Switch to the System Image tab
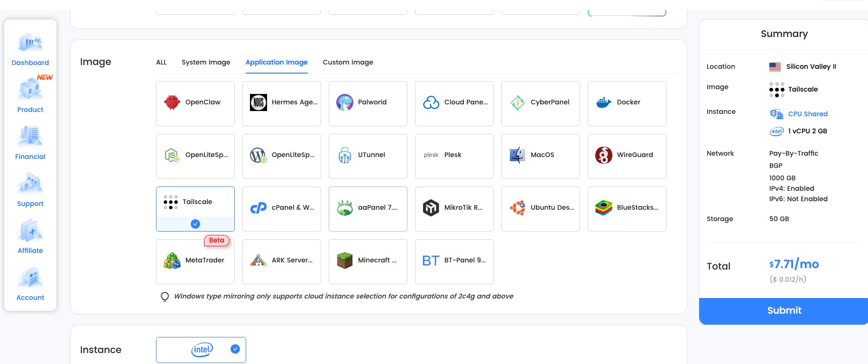 (x=206, y=62)
